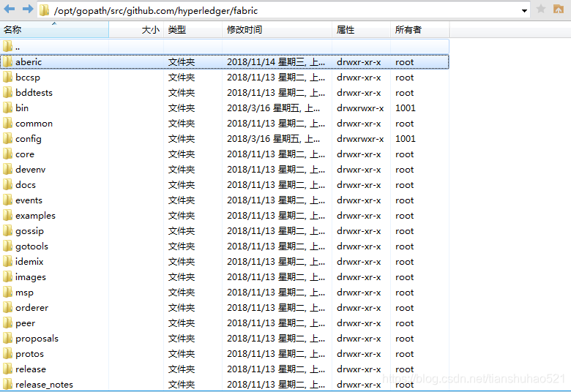Viewport: 571px width, 392px height.
Task: Select the bin folder icon
Action: coord(7,108)
